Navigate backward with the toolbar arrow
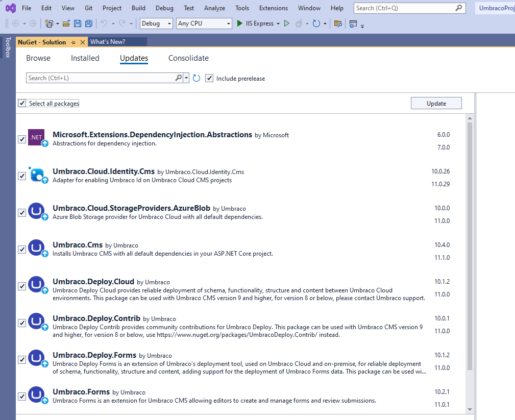This screenshot has height=420, width=515. click(15, 23)
